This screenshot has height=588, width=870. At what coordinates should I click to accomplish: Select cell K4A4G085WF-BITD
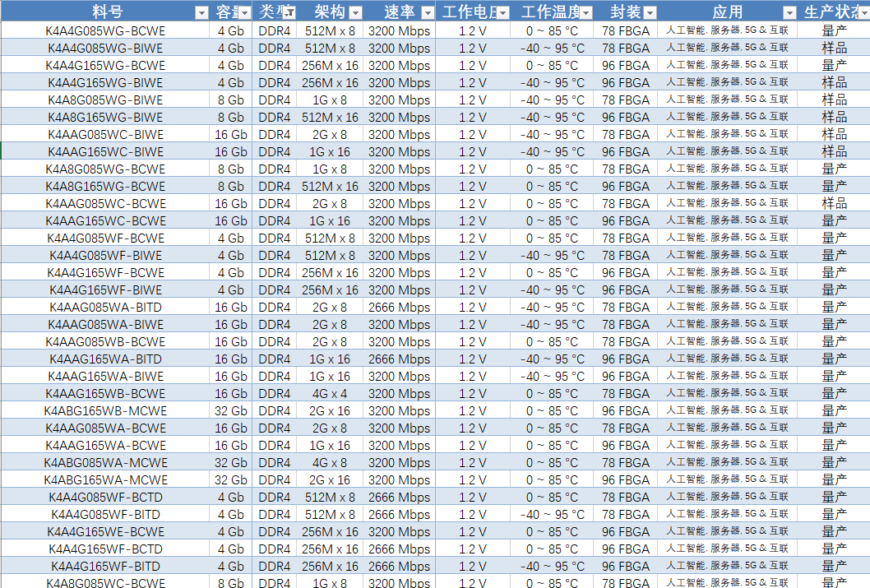click(105, 514)
